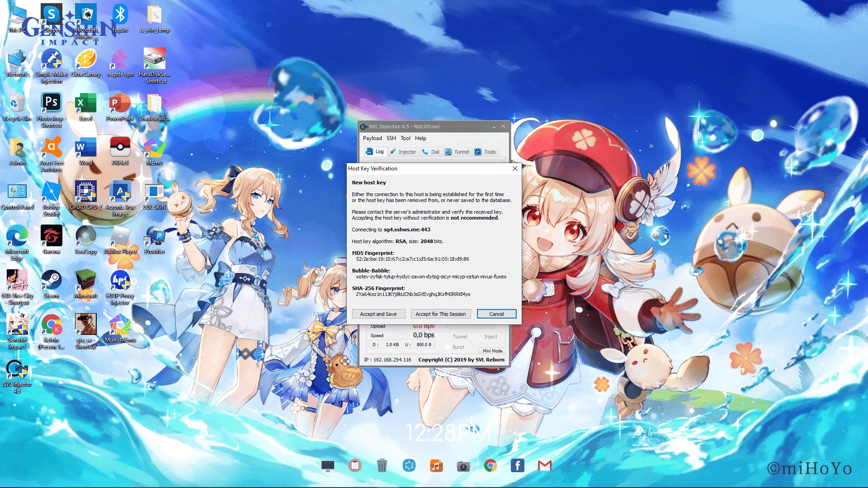Open CPUID CPU-Z icon
Viewport: 868px width, 488px height.
click(x=86, y=196)
